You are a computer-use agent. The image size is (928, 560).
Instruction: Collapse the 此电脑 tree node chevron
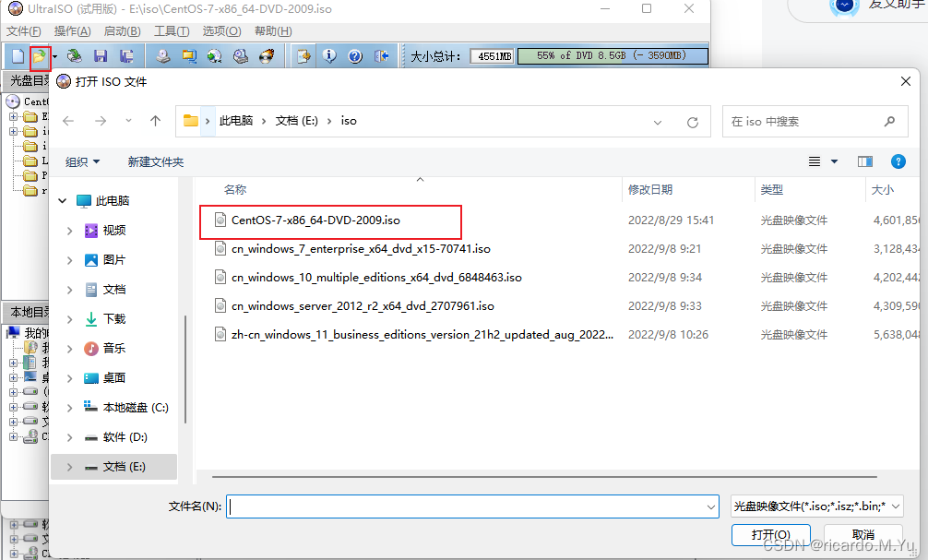pos(63,201)
